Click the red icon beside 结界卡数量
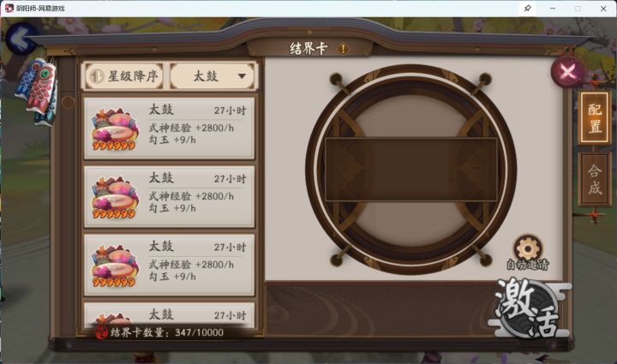The width and height of the screenshot is (617, 364). point(101,332)
